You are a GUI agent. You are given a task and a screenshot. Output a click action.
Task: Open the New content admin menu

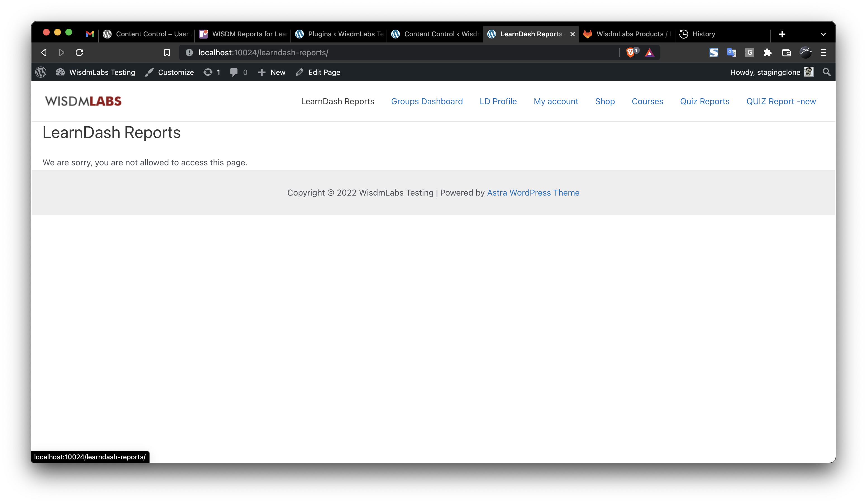[x=272, y=72]
